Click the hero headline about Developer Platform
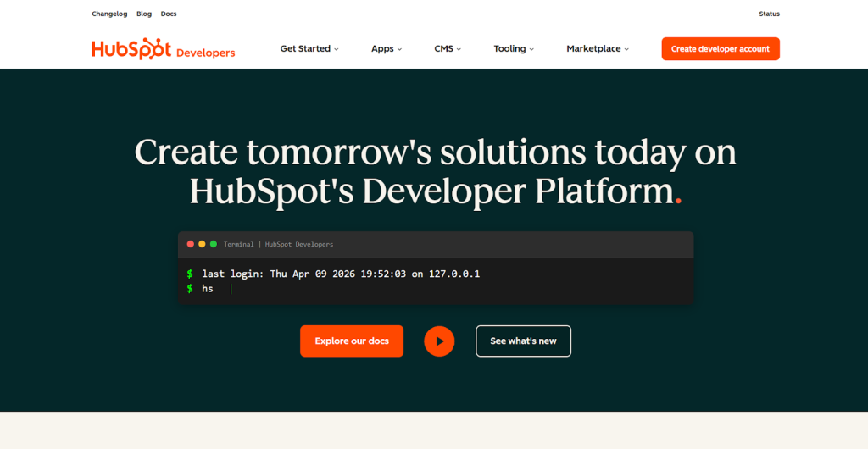 [x=435, y=171]
